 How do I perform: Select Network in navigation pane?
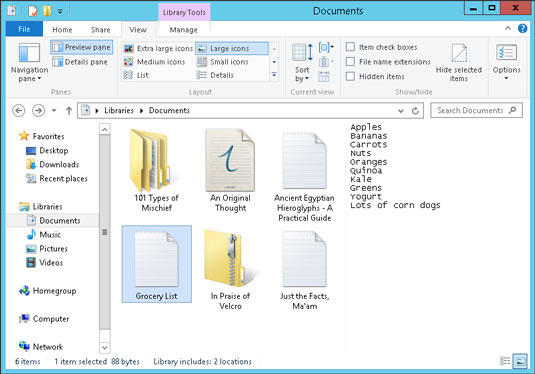[41, 347]
